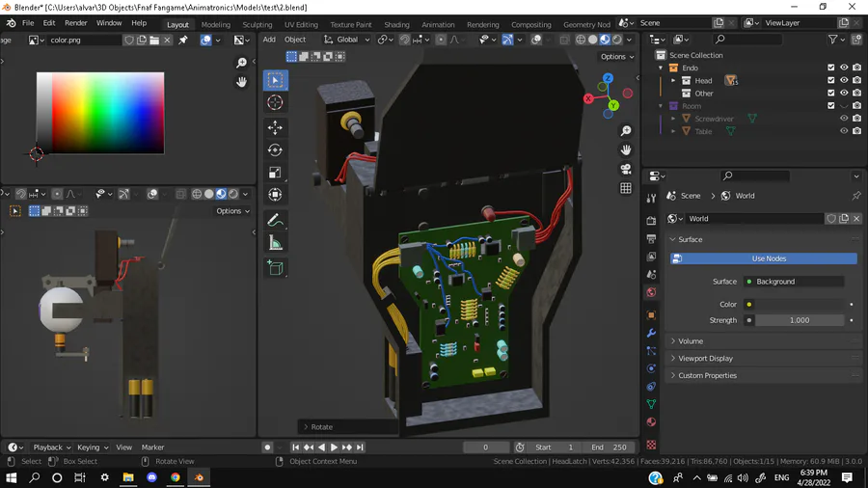Switch to orthographic/perspective grid view icon
868x488 pixels.
[x=626, y=188]
